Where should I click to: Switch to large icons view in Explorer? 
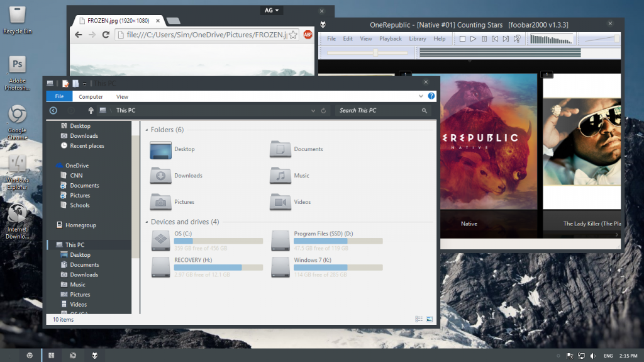click(430, 319)
